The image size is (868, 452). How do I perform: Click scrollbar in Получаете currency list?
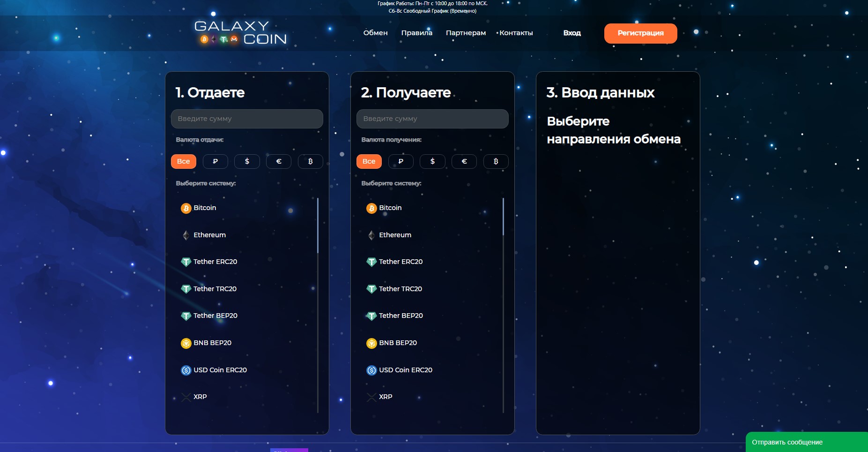click(x=503, y=217)
